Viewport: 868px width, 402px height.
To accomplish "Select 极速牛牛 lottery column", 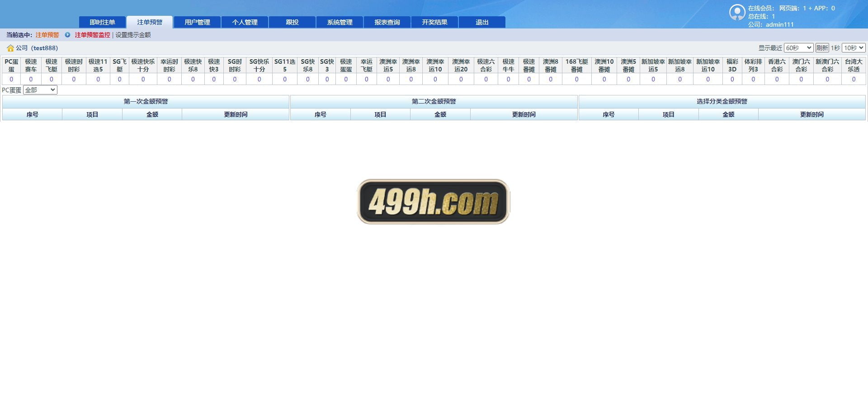I will click(x=508, y=65).
